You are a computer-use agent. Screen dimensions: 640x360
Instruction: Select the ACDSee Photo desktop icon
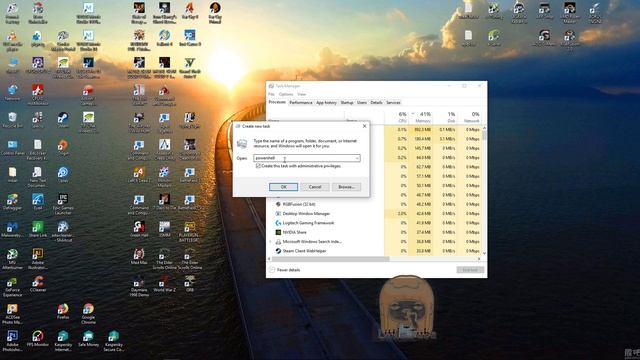(12, 313)
